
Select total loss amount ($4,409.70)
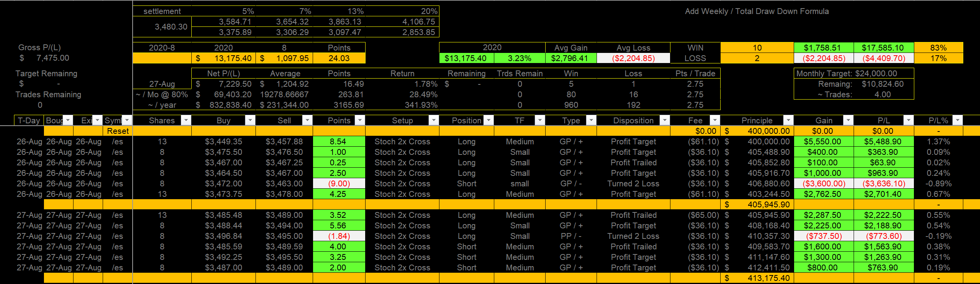[x=884, y=58]
